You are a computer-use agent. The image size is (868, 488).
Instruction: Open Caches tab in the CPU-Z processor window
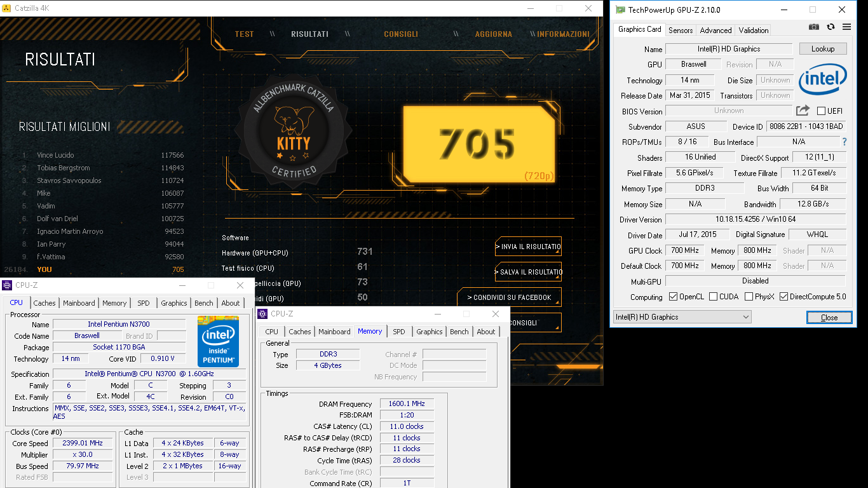click(44, 303)
